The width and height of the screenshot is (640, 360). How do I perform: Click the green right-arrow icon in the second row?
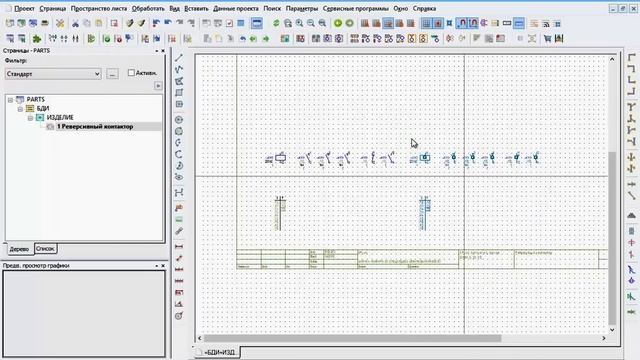[x=266, y=39]
